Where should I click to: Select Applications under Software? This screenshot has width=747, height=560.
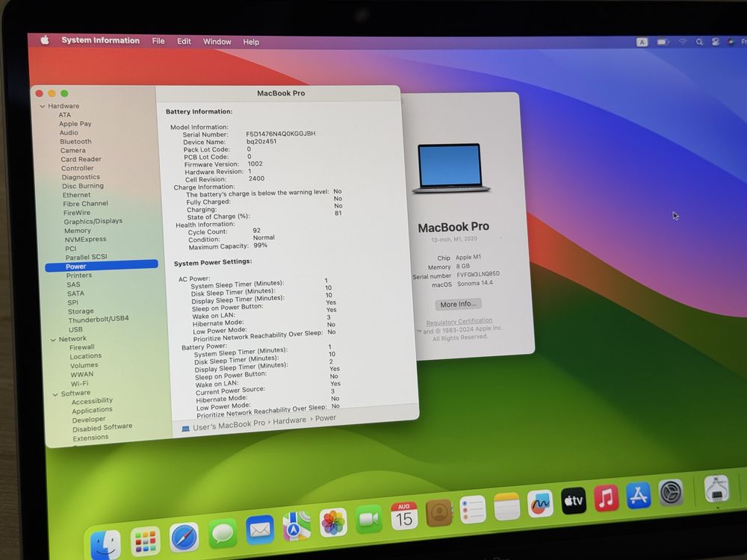(93, 410)
